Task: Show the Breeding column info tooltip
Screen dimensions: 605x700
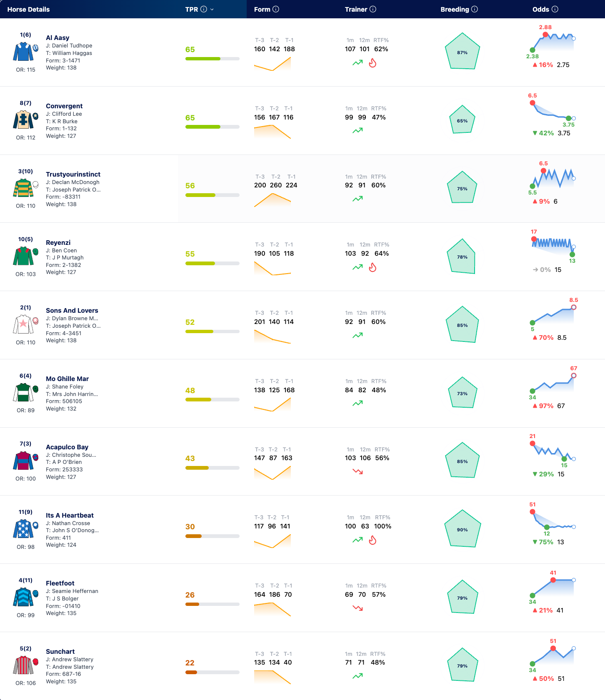Action: [x=475, y=9]
